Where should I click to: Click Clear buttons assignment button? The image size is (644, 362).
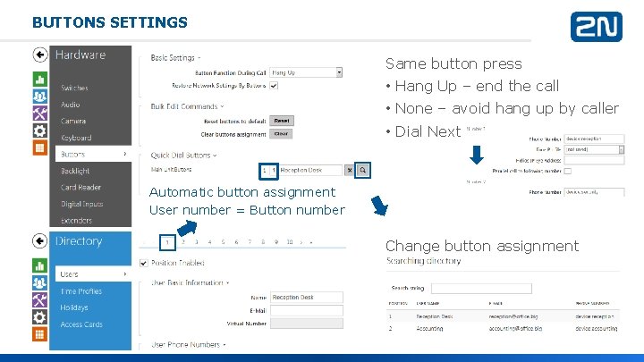[281, 134]
